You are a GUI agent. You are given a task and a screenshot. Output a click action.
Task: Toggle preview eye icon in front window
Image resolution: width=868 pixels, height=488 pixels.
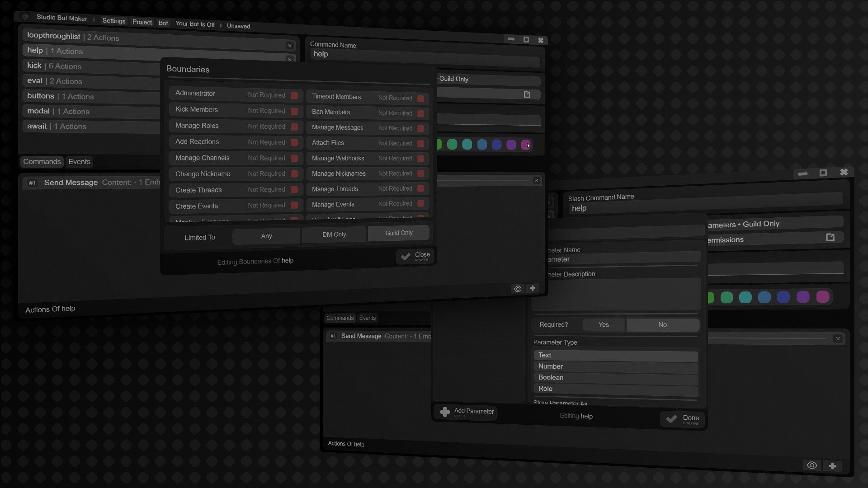pyautogui.click(x=518, y=289)
